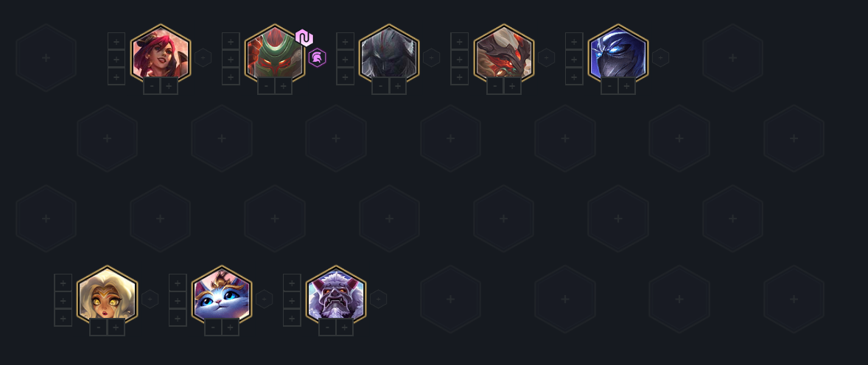Add champion to empty hex right of yeti

click(x=451, y=300)
